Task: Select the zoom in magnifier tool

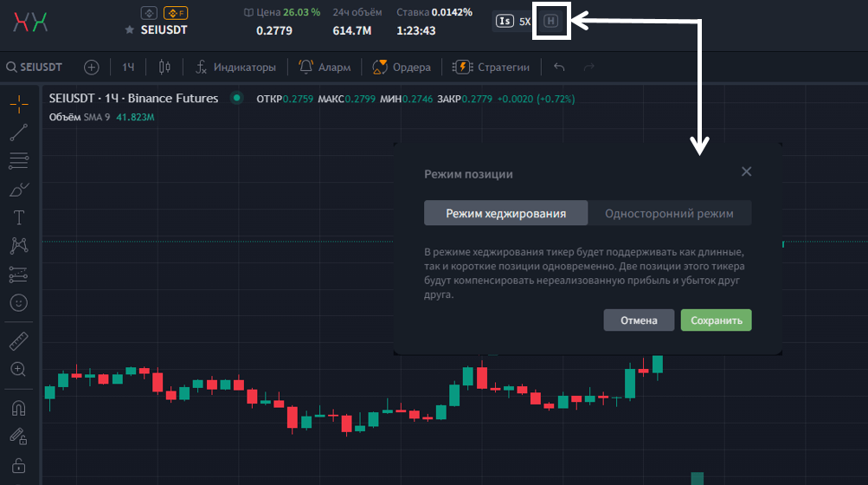Action: click(18, 369)
